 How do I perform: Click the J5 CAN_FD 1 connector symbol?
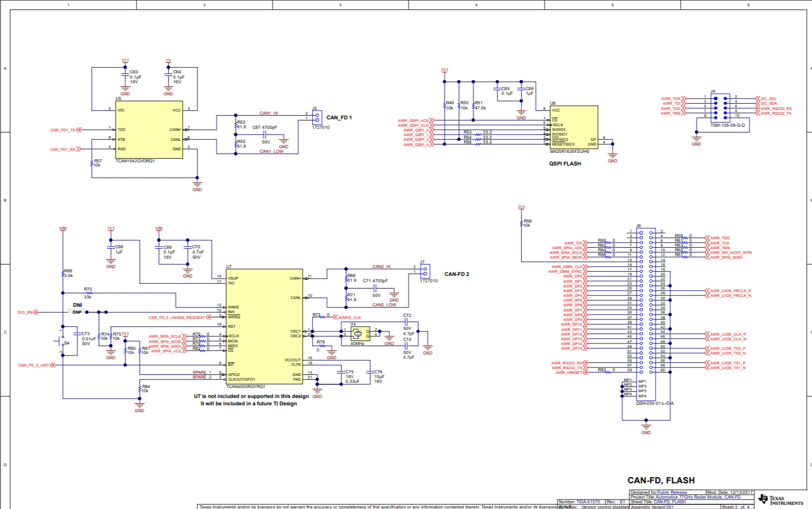317,117
